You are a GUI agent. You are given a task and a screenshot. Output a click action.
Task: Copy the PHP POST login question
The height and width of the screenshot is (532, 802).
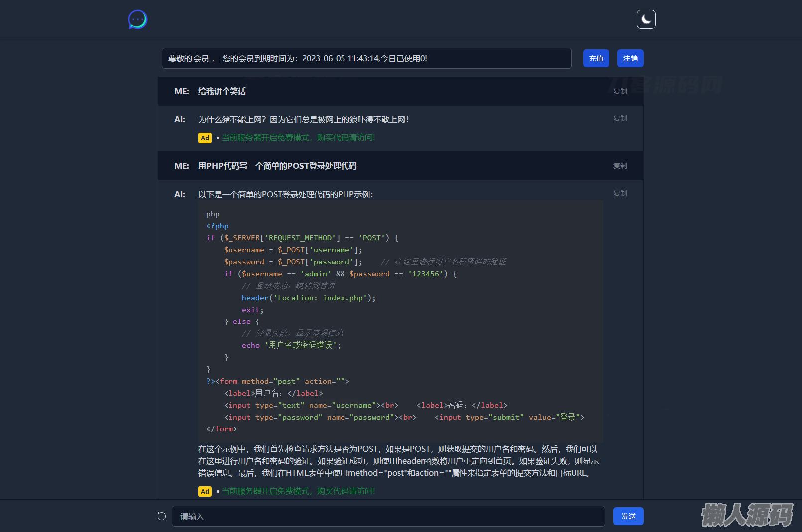(x=620, y=166)
